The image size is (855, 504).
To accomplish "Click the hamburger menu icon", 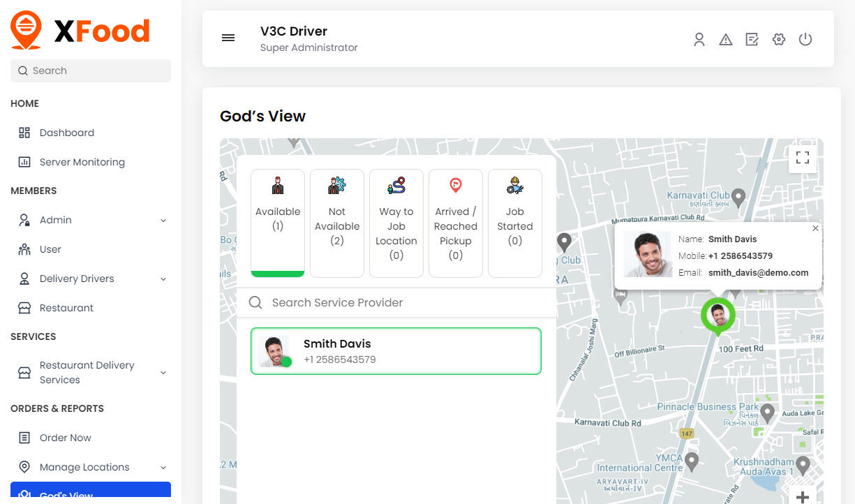I will pos(228,38).
